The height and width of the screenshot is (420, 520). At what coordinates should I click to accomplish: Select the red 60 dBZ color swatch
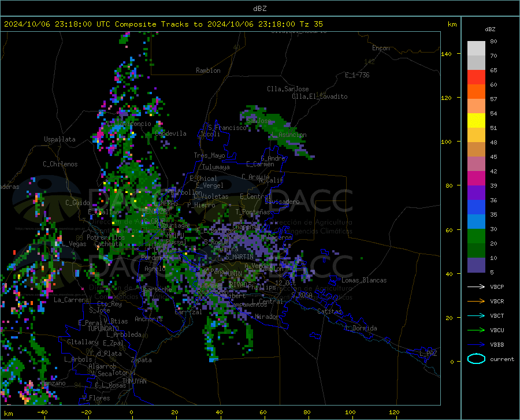pyautogui.click(x=476, y=77)
